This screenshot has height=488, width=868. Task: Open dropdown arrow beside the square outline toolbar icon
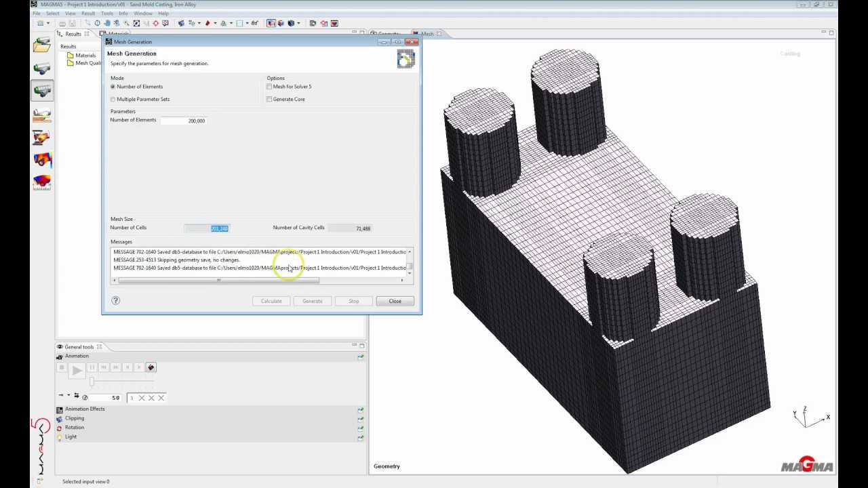click(x=247, y=23)
